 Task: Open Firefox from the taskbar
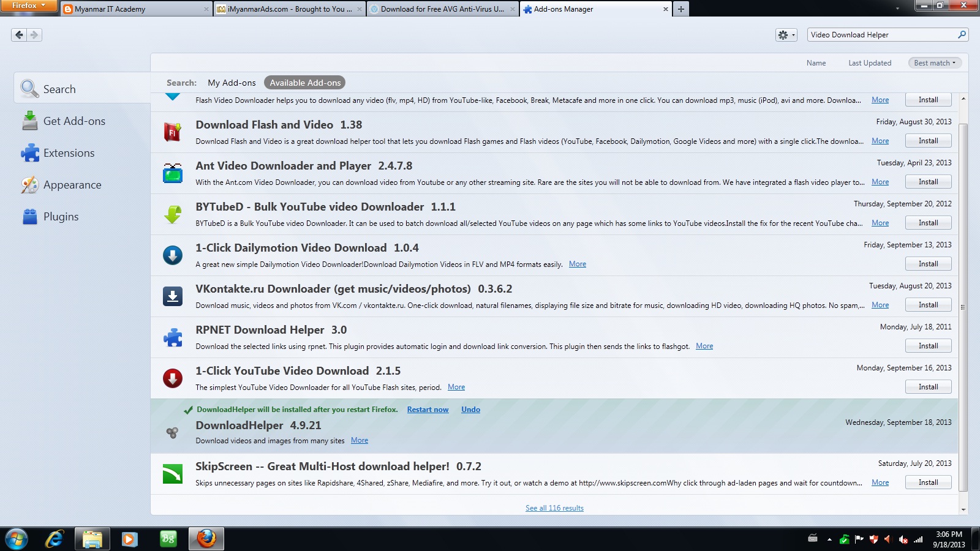[206, 539]
